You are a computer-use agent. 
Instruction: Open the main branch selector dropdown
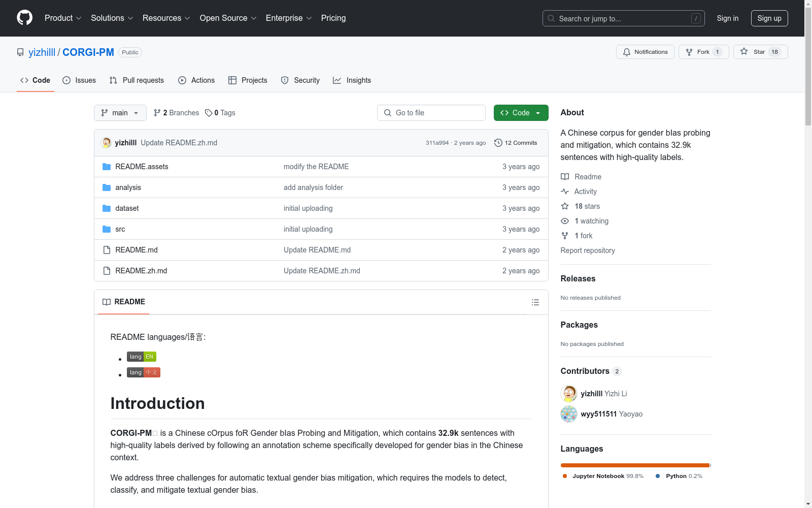[120, 113]
